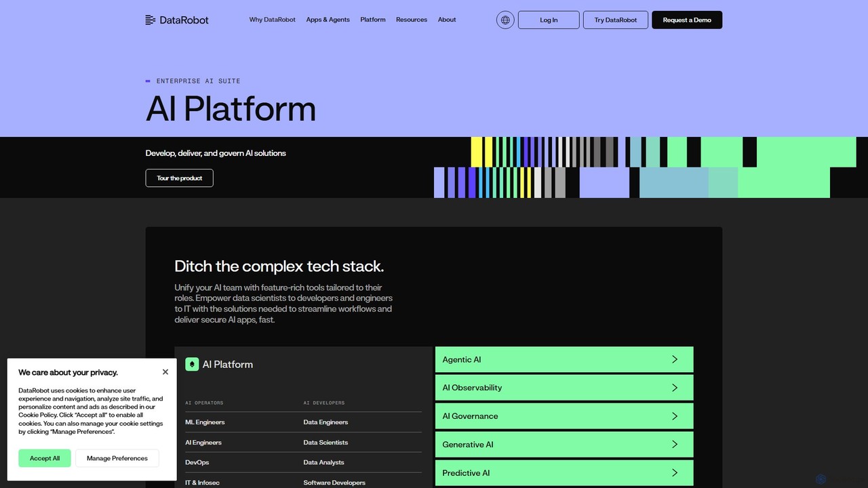Expand the Agentic AI row chevron
This screenshot has width=868, height=488.
click(x=675, y=359)
